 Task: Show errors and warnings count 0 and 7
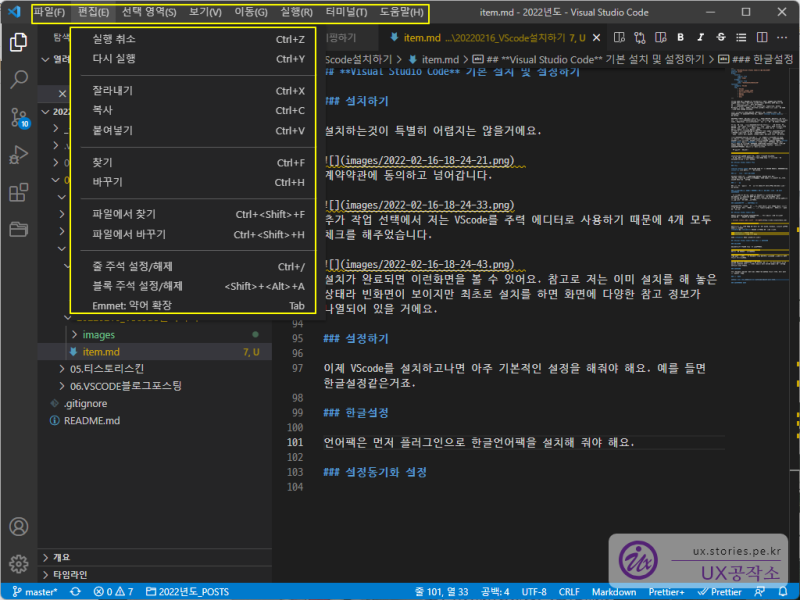click(113, 591)
